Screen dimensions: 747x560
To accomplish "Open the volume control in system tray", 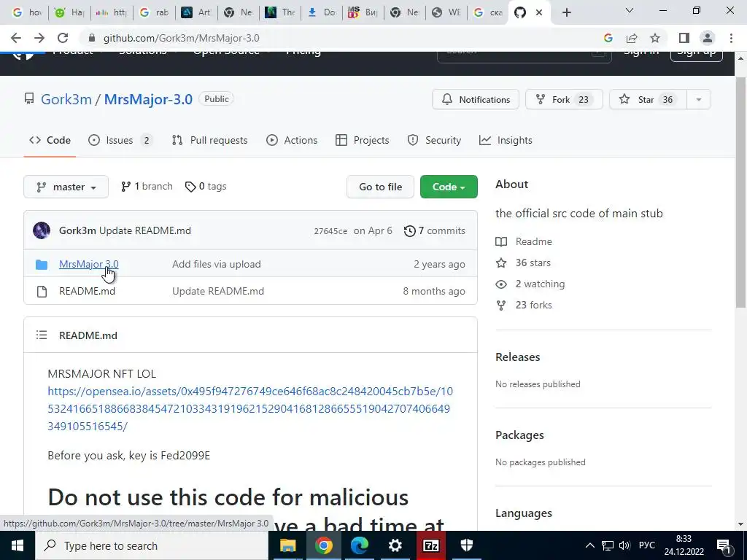I will (x=624, y=545).
